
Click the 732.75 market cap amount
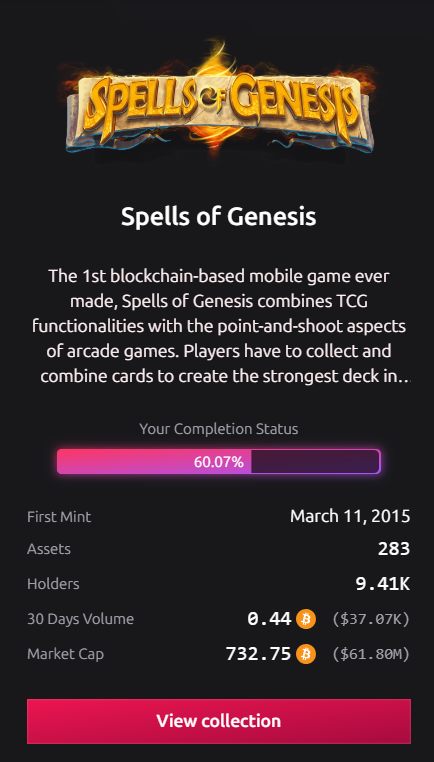click(259, 654)
